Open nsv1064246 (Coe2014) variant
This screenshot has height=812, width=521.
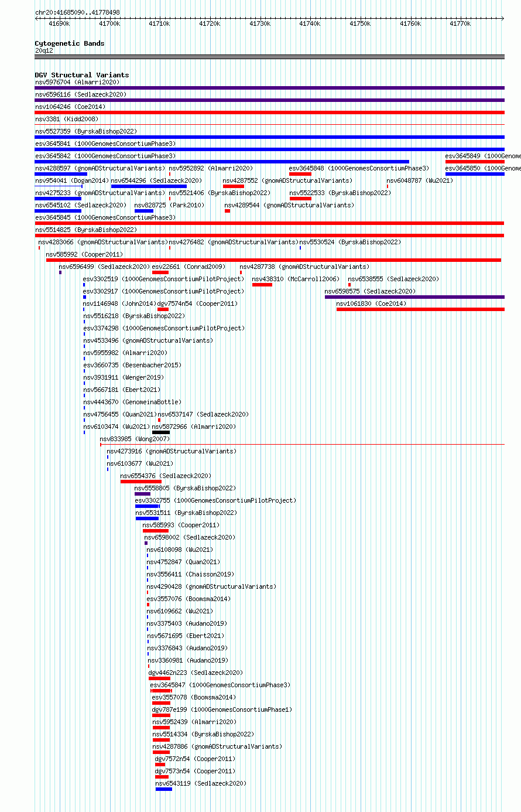click(70, 107)
